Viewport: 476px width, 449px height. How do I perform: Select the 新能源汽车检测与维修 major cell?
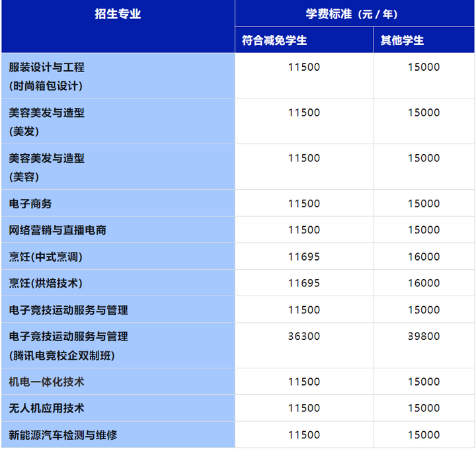63,434
